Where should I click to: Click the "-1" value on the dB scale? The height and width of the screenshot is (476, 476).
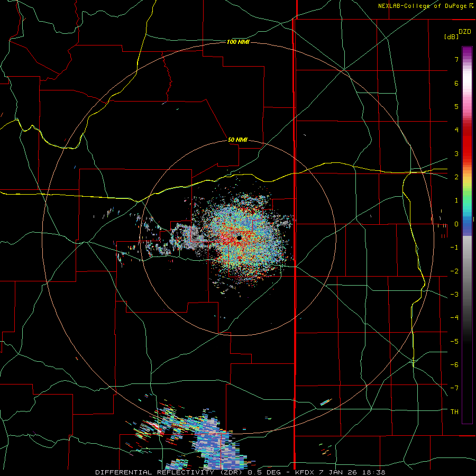(454, 248)
